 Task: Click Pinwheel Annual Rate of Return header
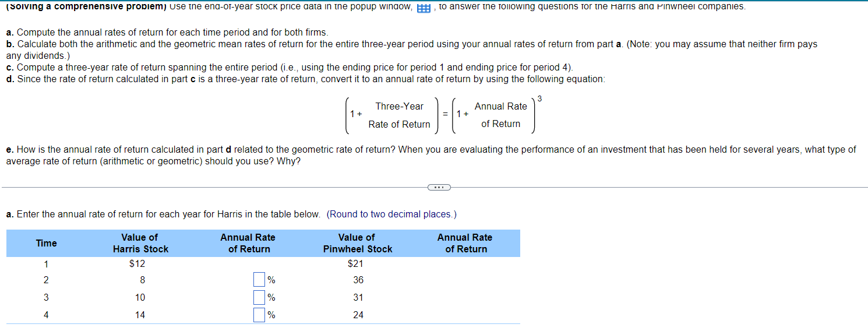pos(465,243)
